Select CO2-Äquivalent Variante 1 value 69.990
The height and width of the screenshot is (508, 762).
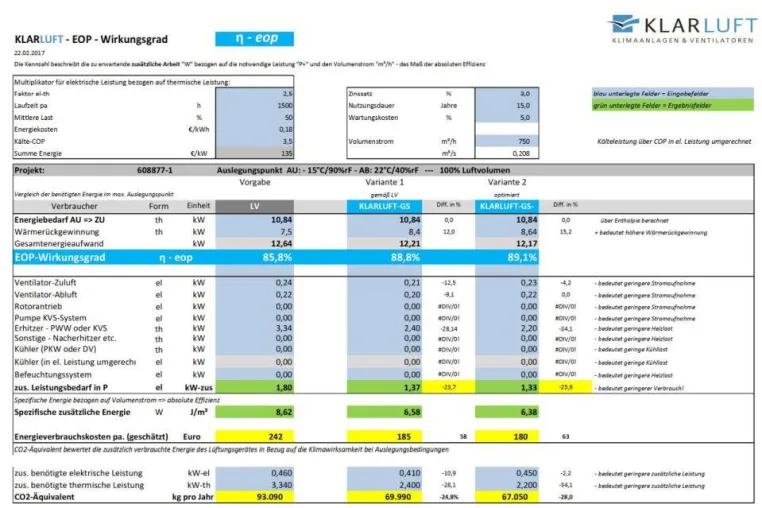(384, 497)
